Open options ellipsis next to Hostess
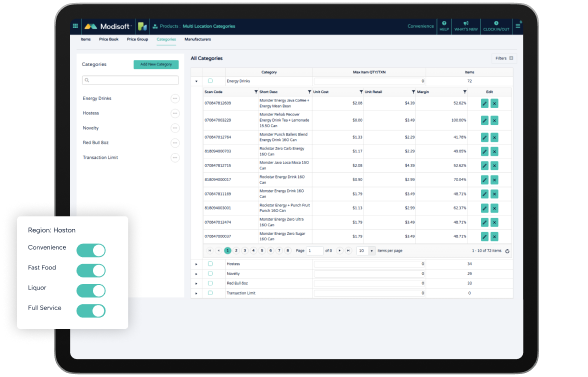The height and width of the screenshot is (377, 588). click(x=175, y=113)
